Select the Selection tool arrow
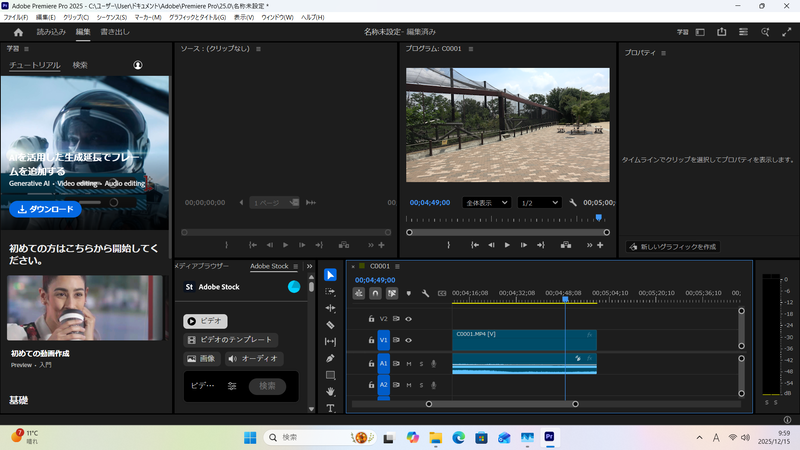 pyautogui.click(x=330, y=274)
